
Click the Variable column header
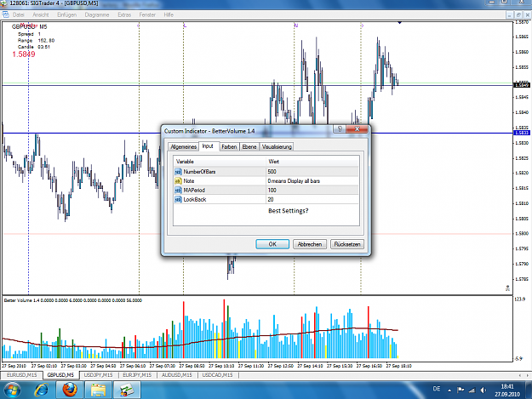(220, 162)
